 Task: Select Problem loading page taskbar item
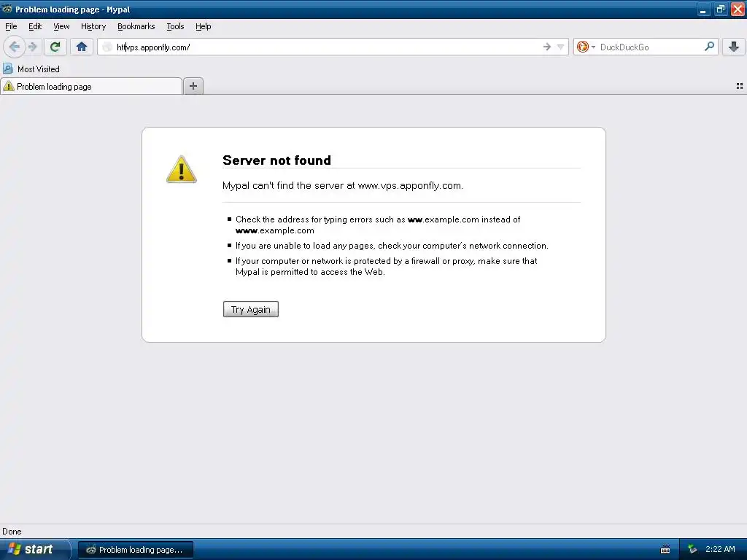[135, 550]
